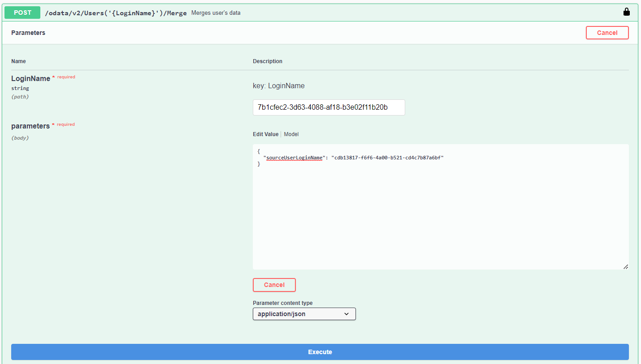641x364 pixels.
Task: Click the "parameters" body parameter label
Action: click(30, 126)
